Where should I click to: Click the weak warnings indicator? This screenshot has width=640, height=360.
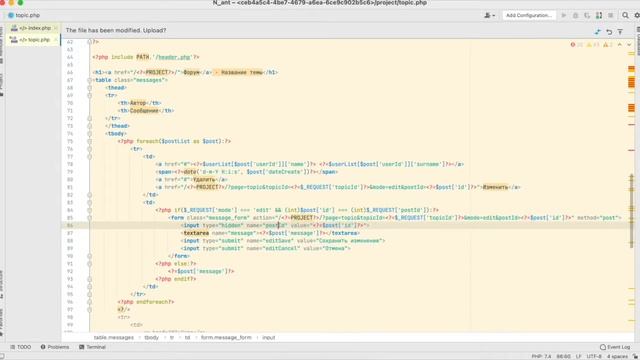(x=608, y=44)
